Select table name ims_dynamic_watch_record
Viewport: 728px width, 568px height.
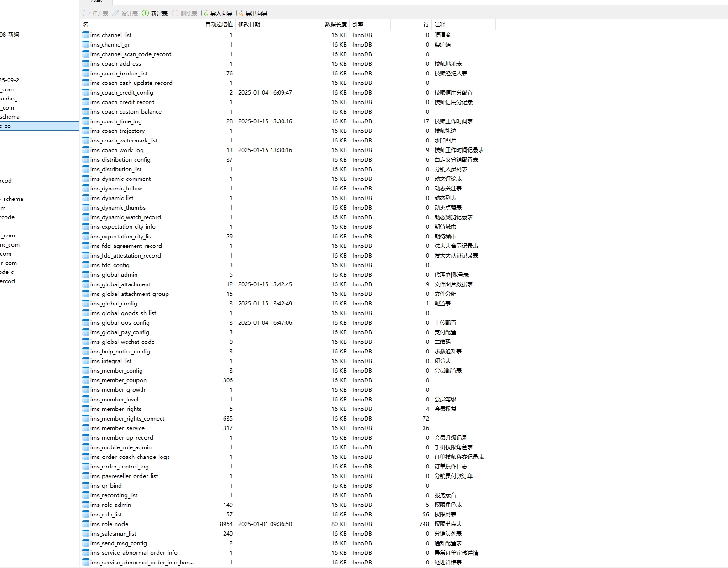(126, 217)
